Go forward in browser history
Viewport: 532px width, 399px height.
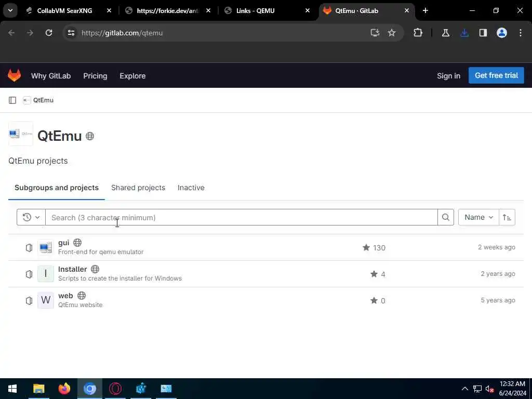click(30, 33)
